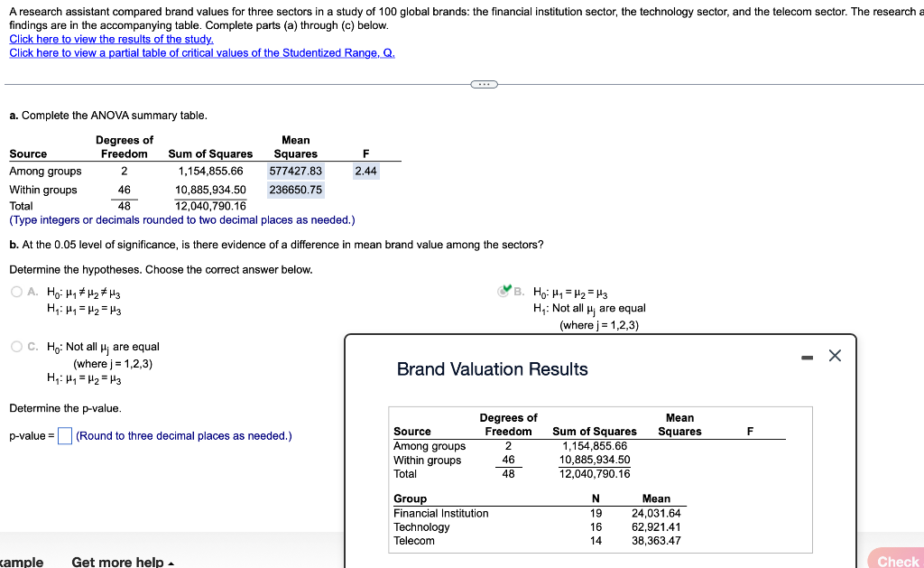
Task: Click the highlighted F value cell showing 2.44
Action: click(x=365, y=171)
